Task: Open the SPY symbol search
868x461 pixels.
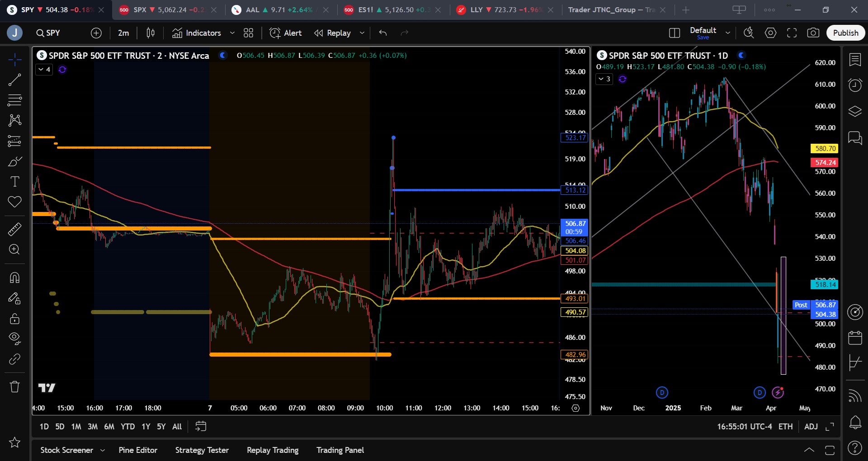Action: click(48, 33)
